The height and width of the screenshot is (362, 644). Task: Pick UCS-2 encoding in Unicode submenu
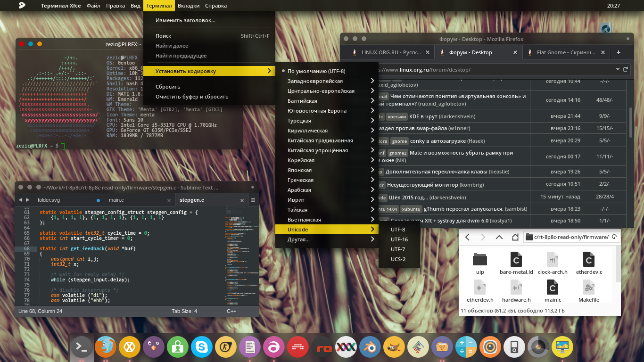pos(398,259)
